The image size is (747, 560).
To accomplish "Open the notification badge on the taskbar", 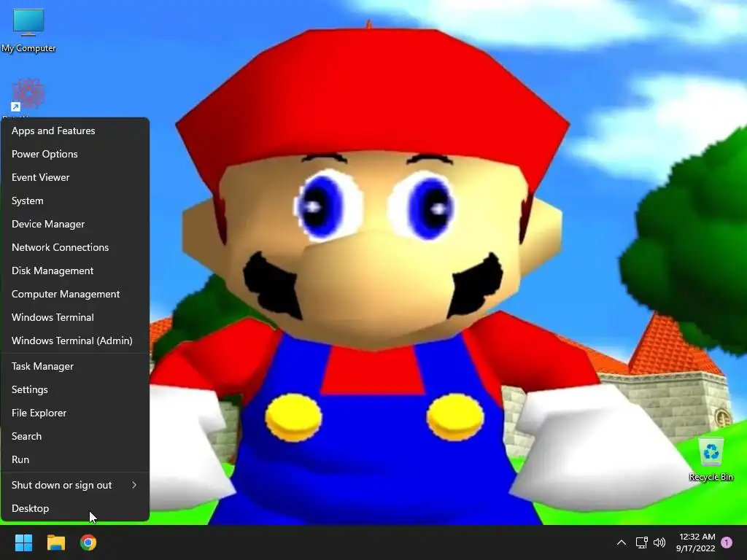I will click(x=727, y=542).
